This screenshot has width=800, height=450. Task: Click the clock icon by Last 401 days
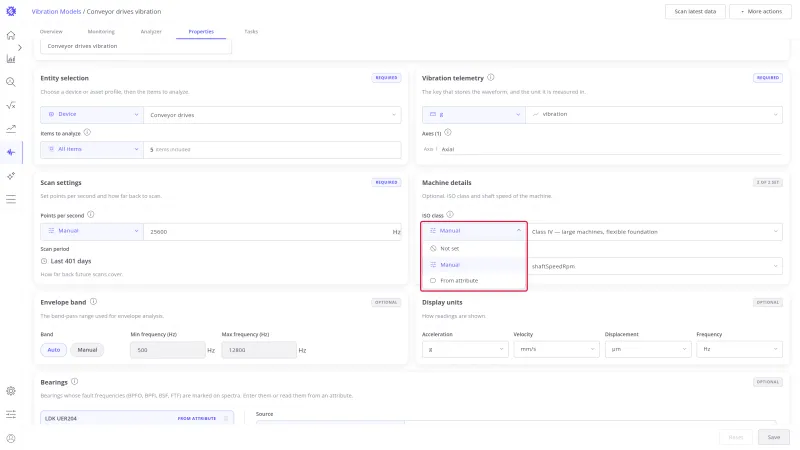tap(44, 261)
